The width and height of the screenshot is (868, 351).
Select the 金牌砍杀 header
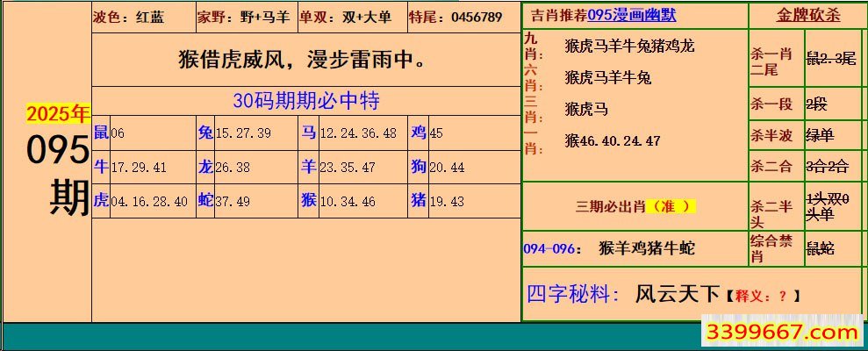point(807,15)
